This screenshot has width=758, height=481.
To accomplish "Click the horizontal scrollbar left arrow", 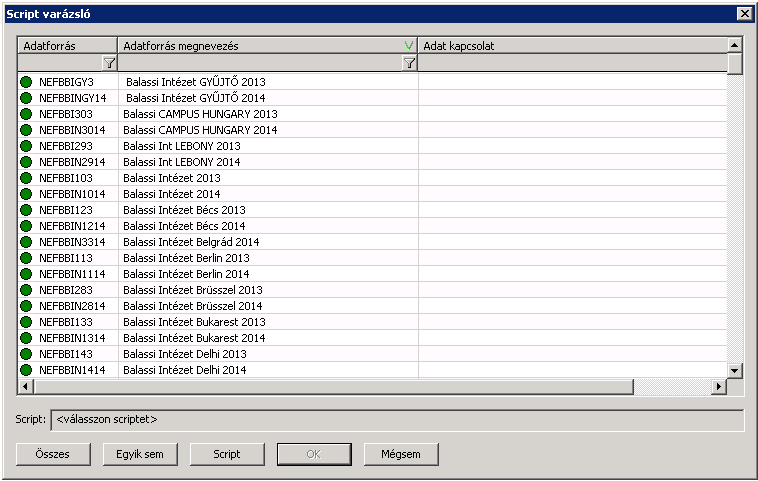I will point(26,386).
